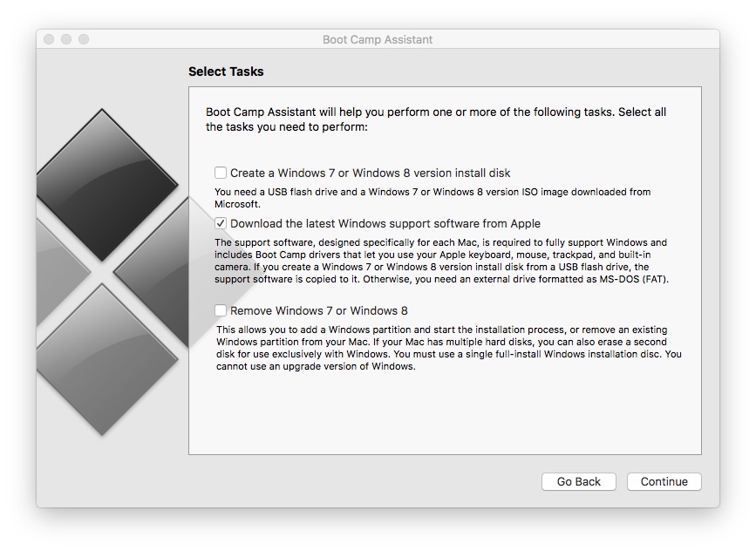Enable Create a Windows install disk checkbox
756x551 pixels.
click(x=221, y=173)
